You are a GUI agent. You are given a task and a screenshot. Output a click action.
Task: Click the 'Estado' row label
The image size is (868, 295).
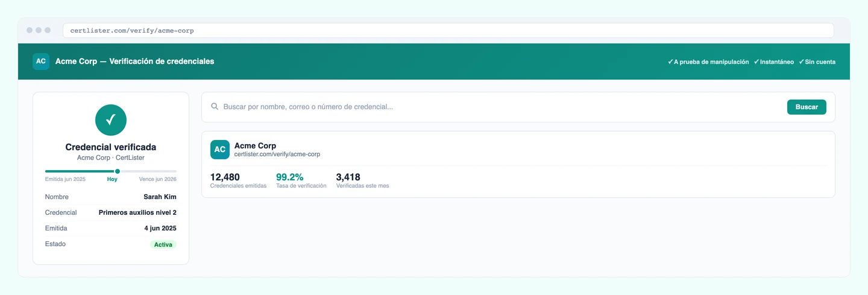(x=55, y=244)
